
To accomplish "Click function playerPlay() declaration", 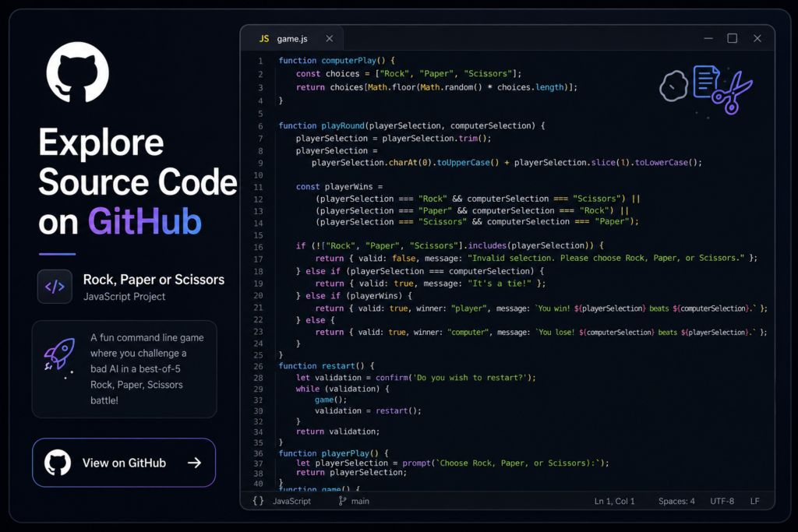I will point(334,453).
